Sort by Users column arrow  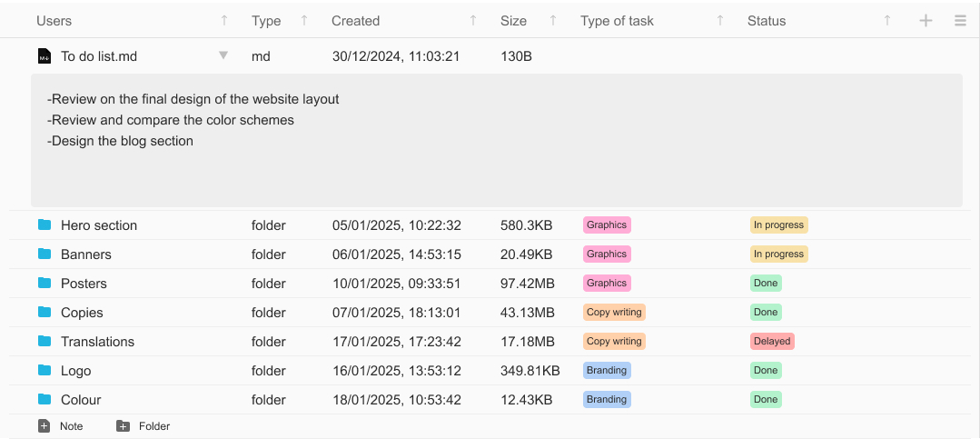click(x=224, y=21)
